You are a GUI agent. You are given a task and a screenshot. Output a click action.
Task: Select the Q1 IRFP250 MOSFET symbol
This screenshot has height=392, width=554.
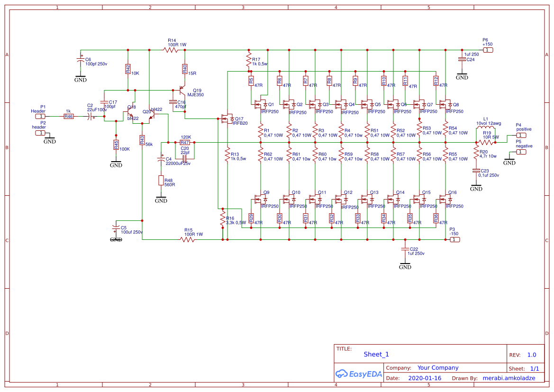click(x=261, y=103)
